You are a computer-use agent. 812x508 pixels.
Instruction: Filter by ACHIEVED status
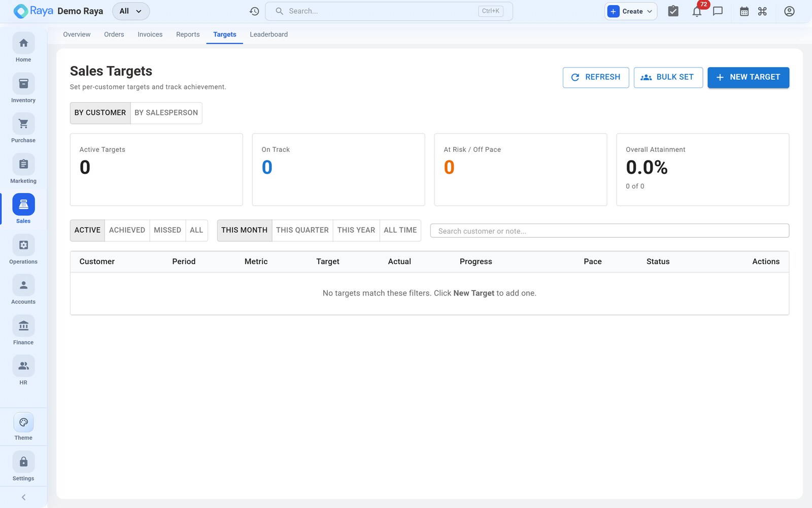click(x=127, y=230)
